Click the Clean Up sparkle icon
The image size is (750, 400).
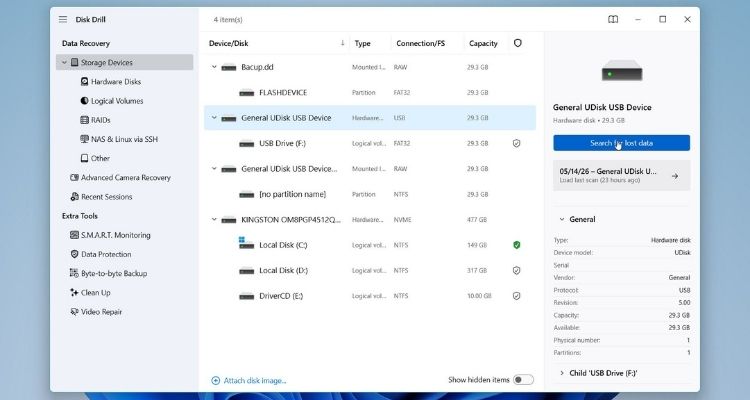(74, 292)
